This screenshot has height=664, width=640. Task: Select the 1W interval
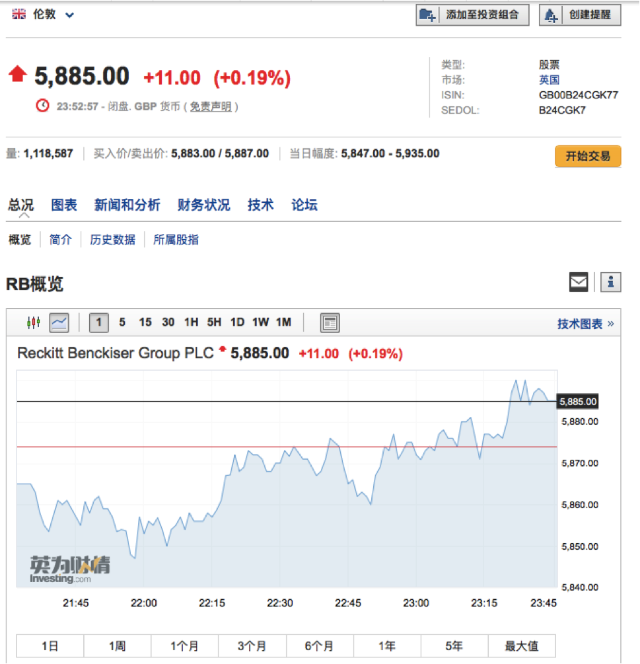(x=260, y=323)
